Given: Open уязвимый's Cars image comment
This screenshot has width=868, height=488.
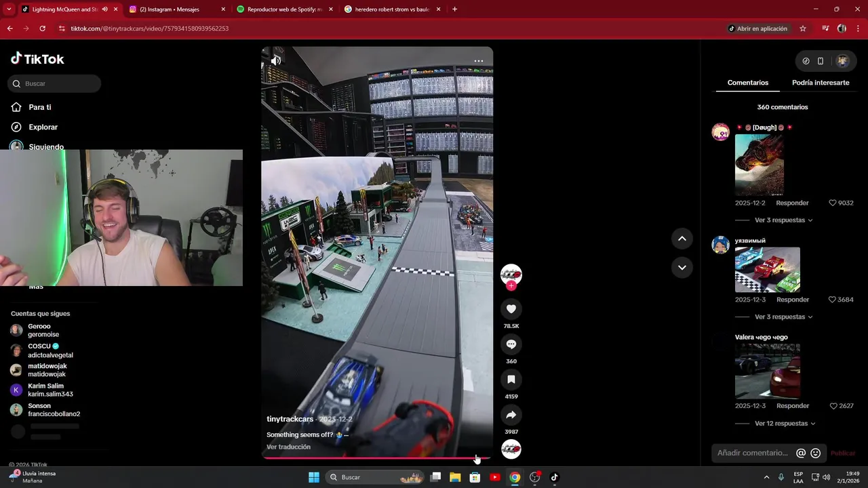Looking at the screenshot, I should pyautogui.click(x=768, y=270).
